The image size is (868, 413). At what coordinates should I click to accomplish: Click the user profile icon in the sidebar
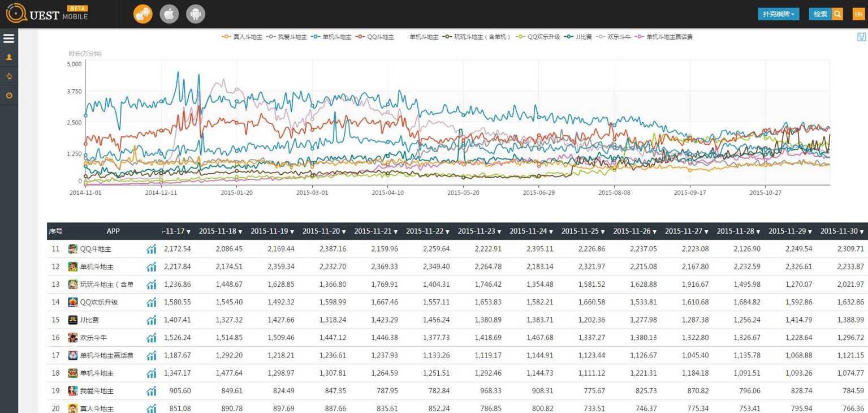point(8,57)
